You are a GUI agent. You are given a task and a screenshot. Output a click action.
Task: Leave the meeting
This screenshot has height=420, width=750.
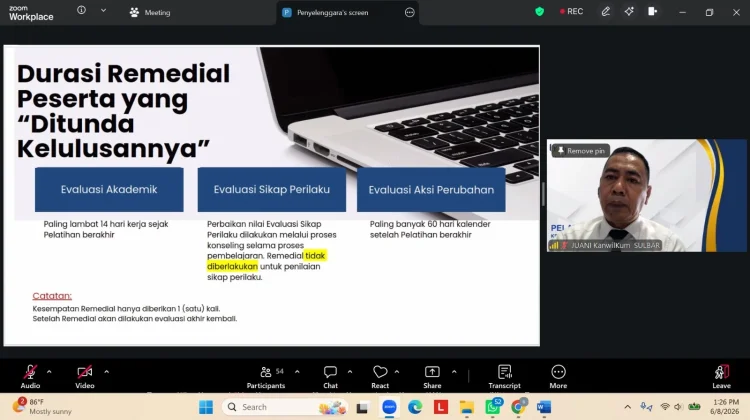(x=721, y=376)
